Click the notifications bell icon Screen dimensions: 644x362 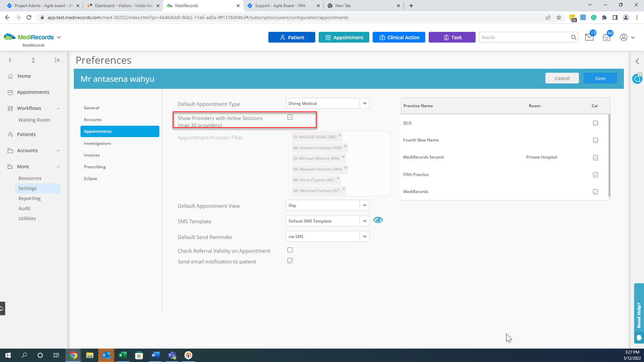tap(589, 37)
